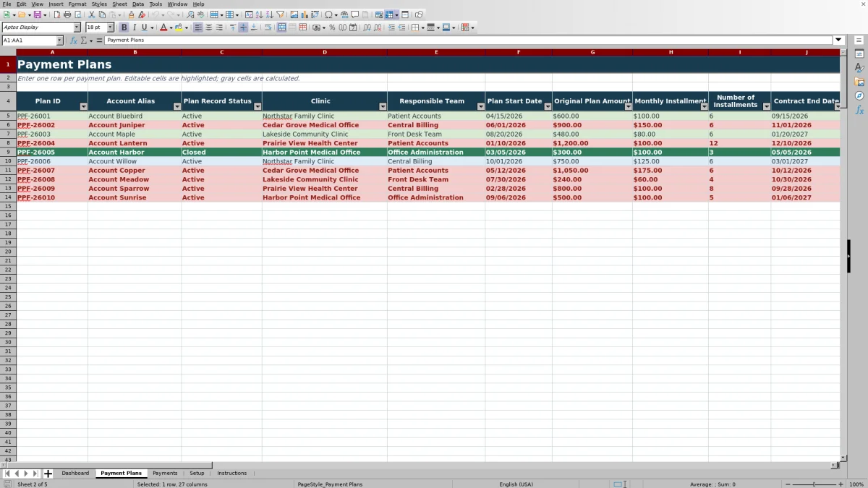This screenshot has width=868, height=488.
Task: Open Find and Replace icon
Action: click(190, 14)
